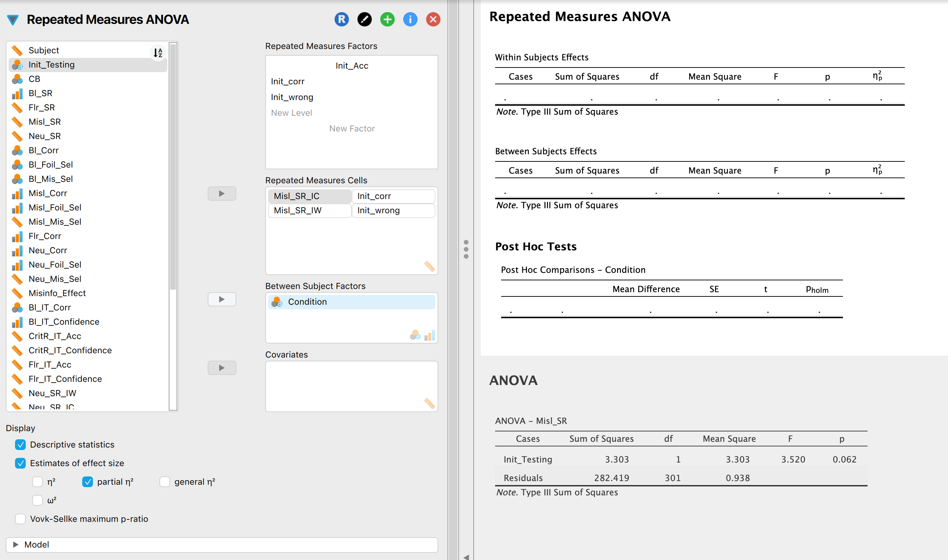
Task: Sort variables with the A-Z icon
Action: point(158,53)
